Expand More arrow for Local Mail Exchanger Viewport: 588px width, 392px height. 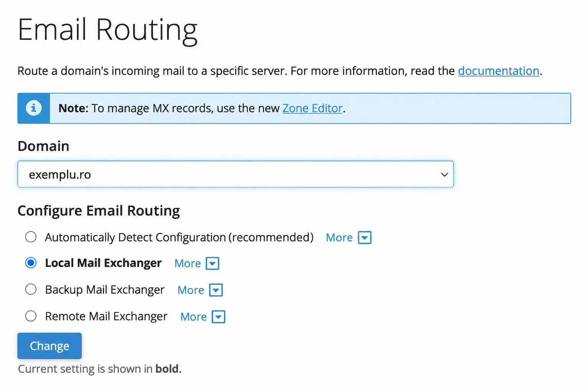(213, 263)
